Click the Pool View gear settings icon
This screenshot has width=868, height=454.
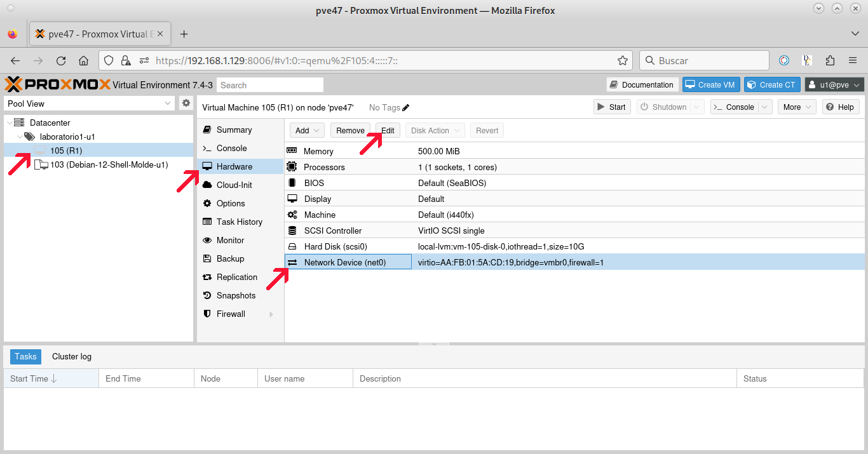pos(186,103)
